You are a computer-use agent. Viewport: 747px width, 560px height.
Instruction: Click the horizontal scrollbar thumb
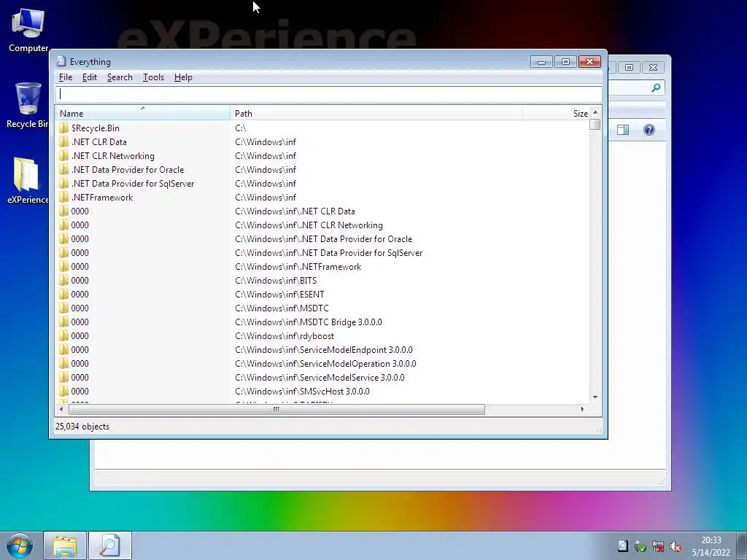pos(276,409)
